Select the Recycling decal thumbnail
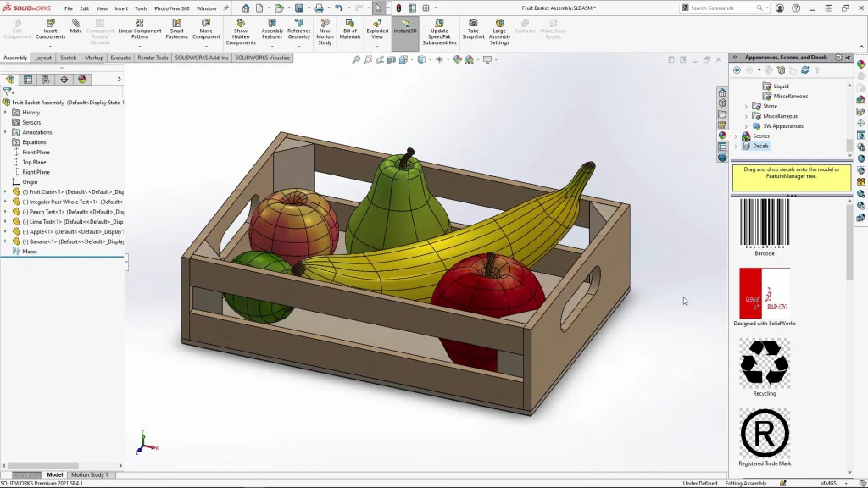 point(765,363)
